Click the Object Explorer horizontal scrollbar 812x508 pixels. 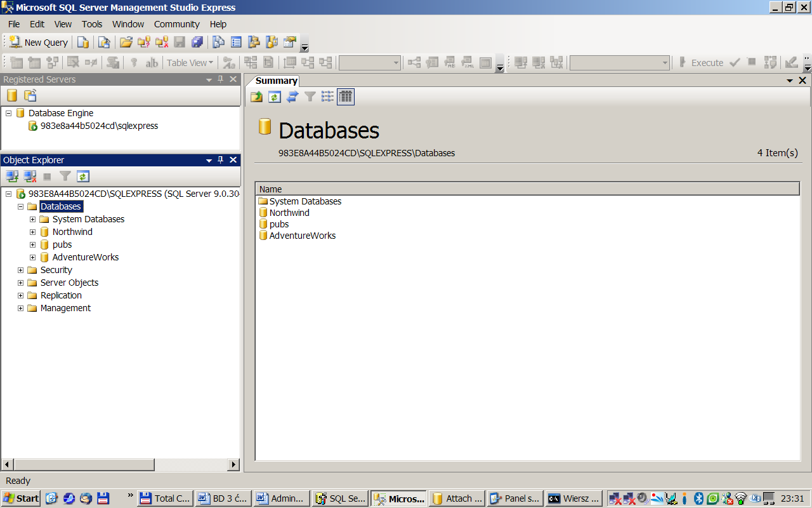(x=120, y=465)
